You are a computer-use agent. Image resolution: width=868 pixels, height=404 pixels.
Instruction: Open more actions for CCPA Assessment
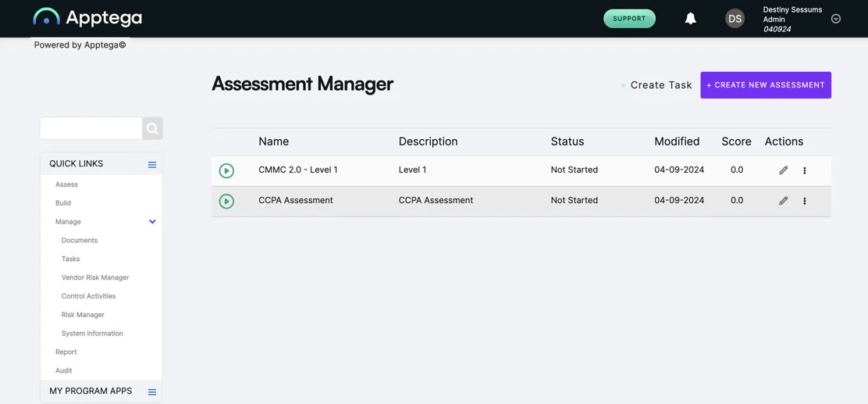point(804,201)
